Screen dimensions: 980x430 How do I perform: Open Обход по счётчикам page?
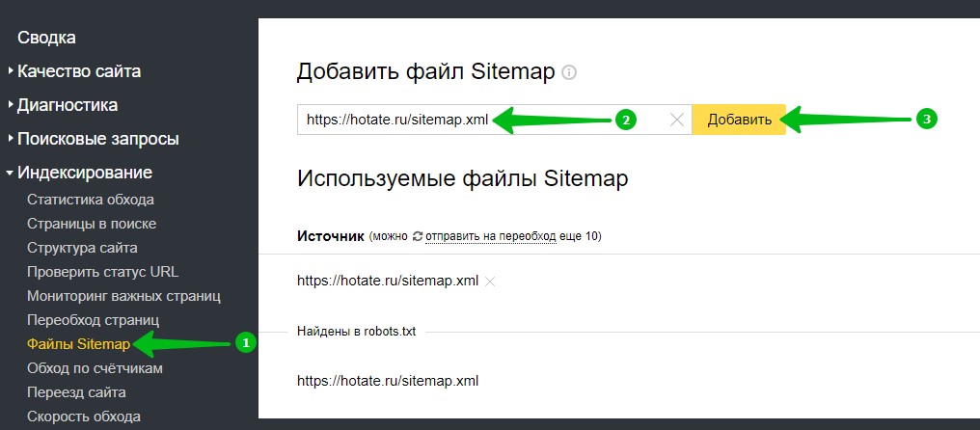click(x=95, y=368)
